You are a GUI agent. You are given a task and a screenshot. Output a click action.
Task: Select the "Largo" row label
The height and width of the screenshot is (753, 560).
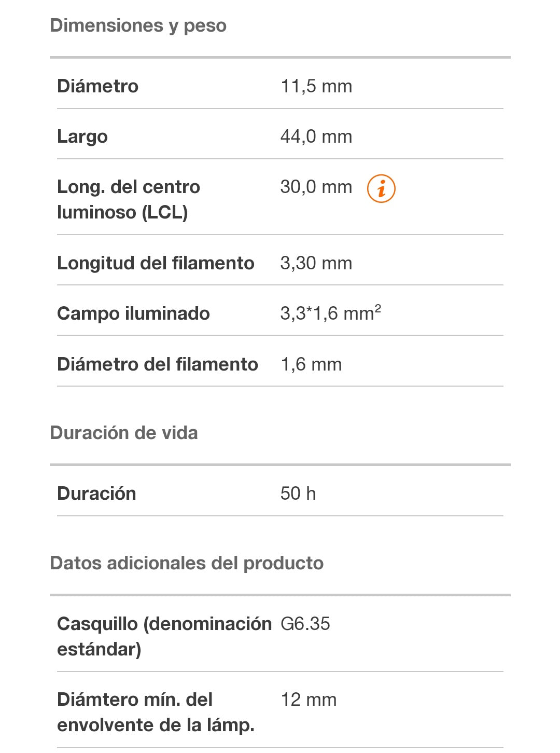point(82,136)
